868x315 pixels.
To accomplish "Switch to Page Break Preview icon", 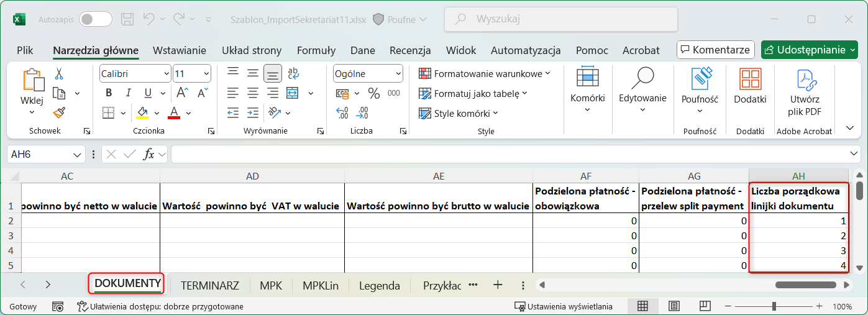I will 704,306.
